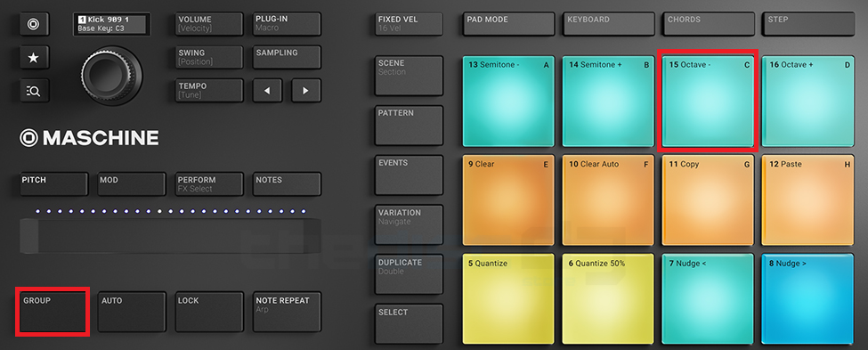Toggle NOTE REPEAT Arp
Viewport: 868px width, 350px height.
coord(287,312)
